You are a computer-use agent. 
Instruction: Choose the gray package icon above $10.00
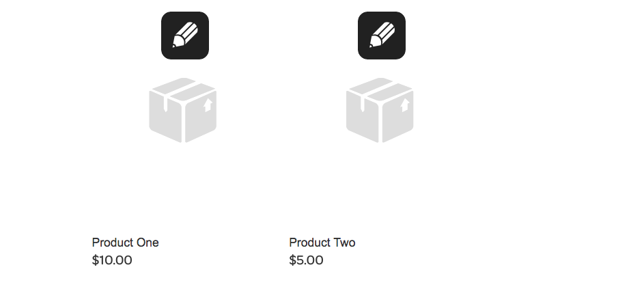183,110
